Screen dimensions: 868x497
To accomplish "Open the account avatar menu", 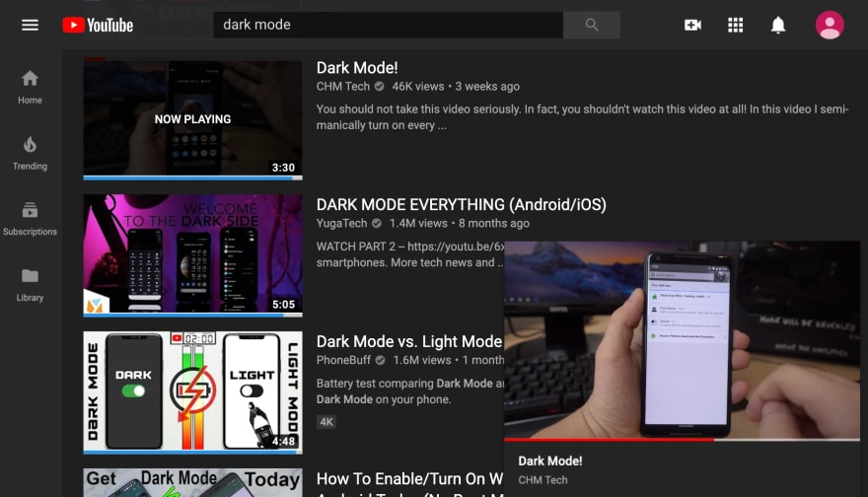I will (x=830, y=25).
